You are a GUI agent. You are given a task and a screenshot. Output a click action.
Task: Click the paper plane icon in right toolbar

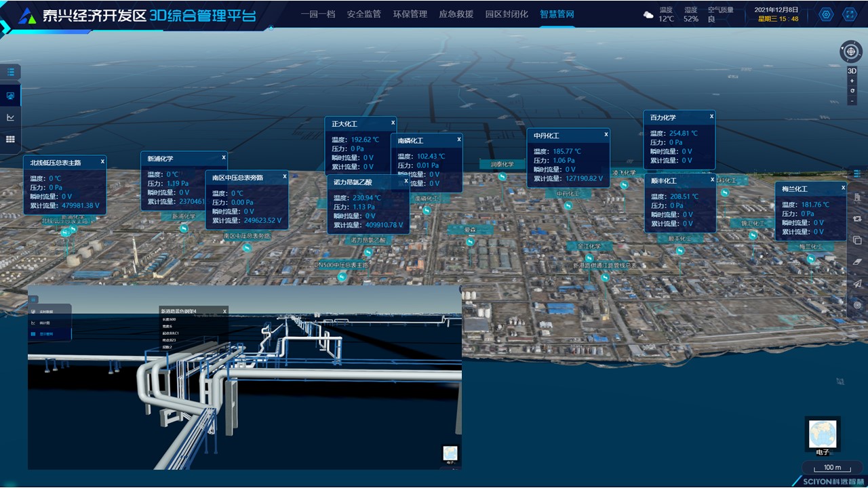[x=858, y=283]
